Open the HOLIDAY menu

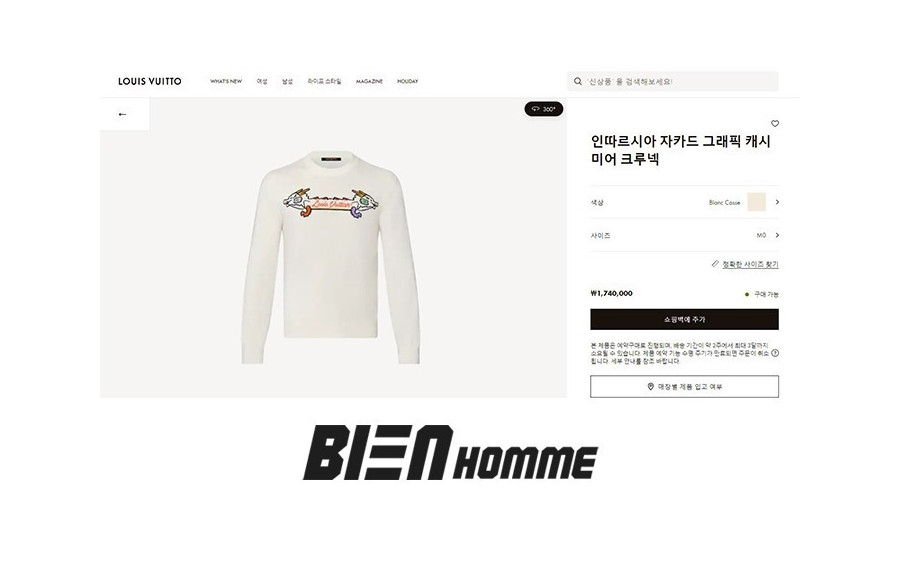pos(408,81)
